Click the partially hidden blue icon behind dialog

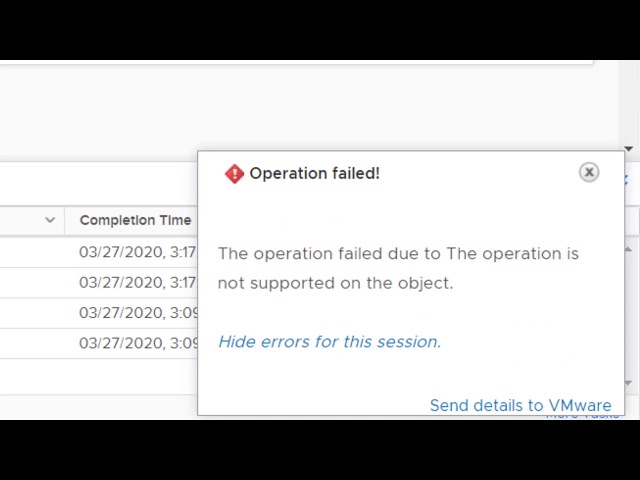tap(626, 180)
